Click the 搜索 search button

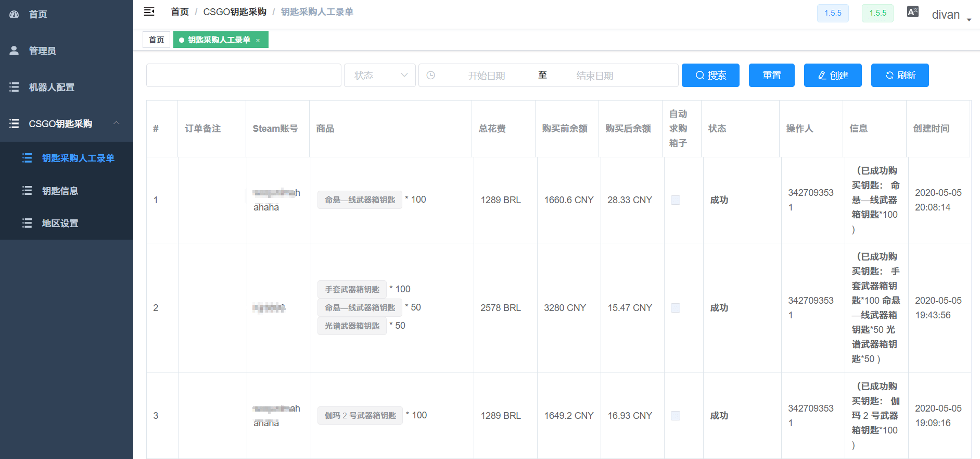click(x=710, y=76)
